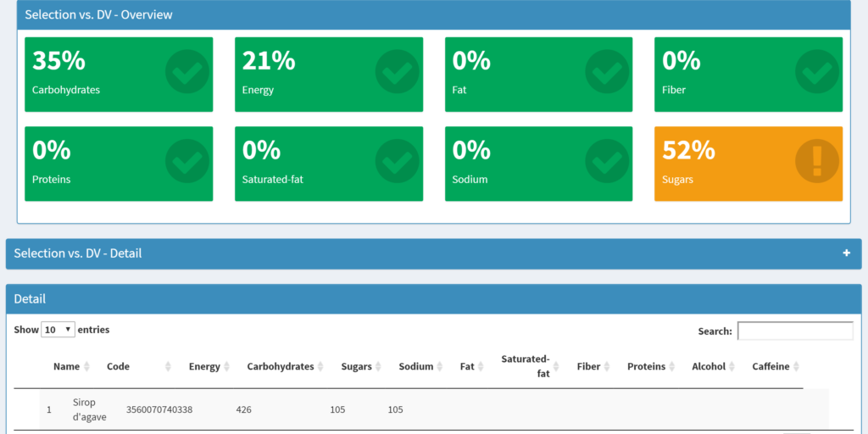Click the Sodium checkmark icon
This screenshot has width=868, height=434.
pyautogui.click(x=606, y=161)
